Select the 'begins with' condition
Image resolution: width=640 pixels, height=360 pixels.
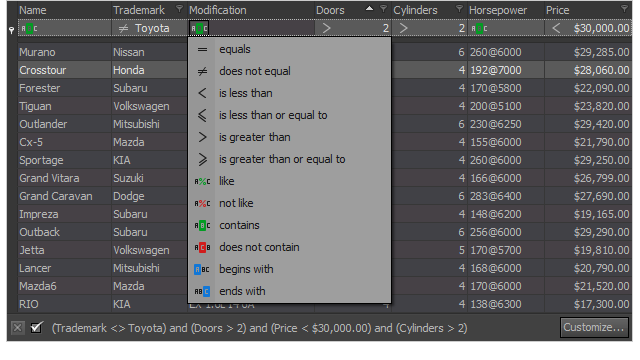click(289, 269)
